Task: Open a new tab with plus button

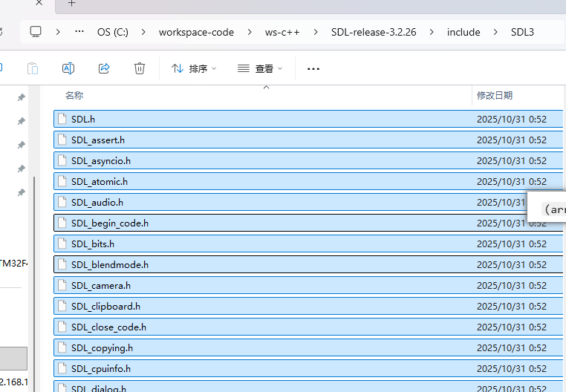Action: (72, 3)
